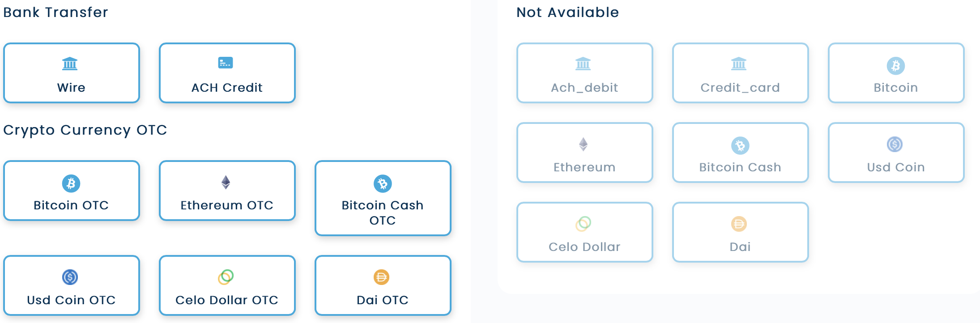This screenshot has height=323, width=980.
Task: Click the disabled Celo Dollar card
Action: [585, 232]
